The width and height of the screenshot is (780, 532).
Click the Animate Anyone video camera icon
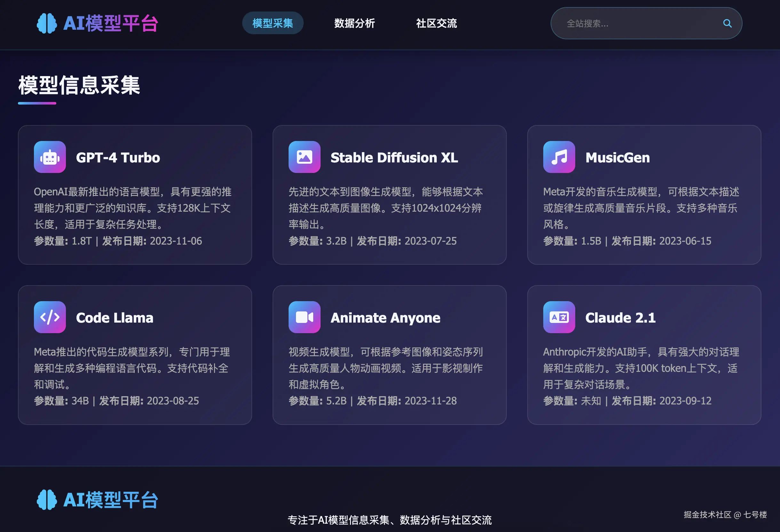(x=304, y=317)
